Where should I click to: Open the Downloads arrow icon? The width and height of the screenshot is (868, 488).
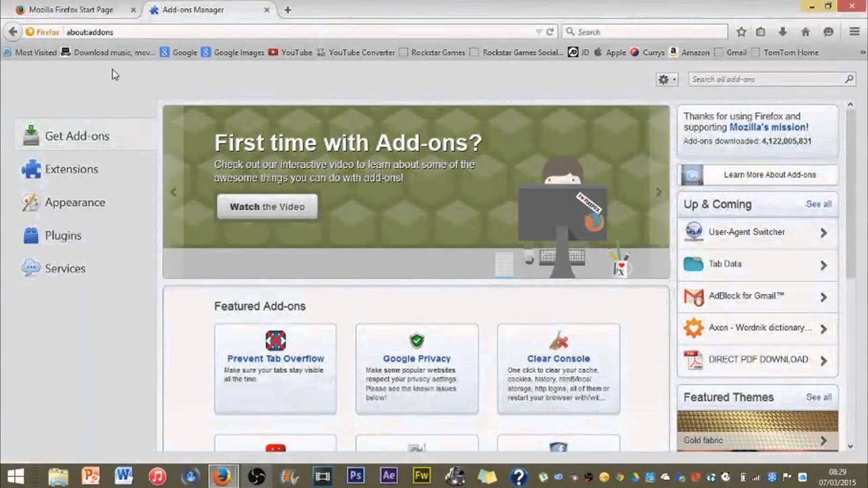[783, 32]
